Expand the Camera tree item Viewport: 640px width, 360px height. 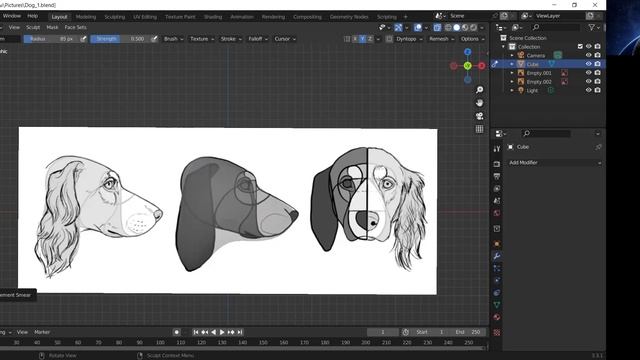(x=512, y=55)
